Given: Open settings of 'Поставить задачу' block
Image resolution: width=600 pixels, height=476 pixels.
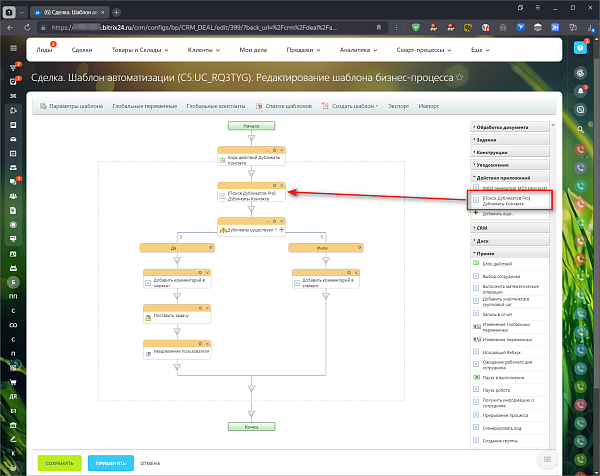Looking at the screenshot, I should pyautogui.click(x=200, y=308).
